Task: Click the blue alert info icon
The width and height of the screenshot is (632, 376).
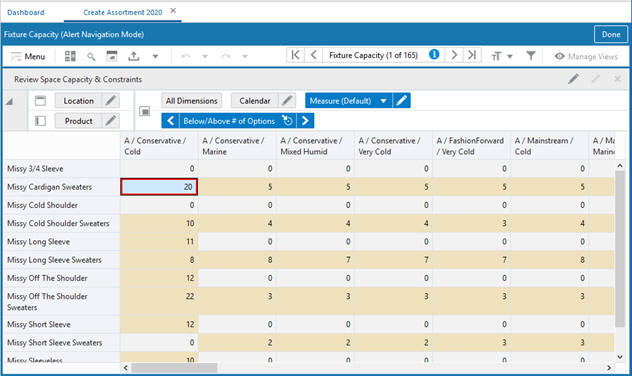Action: point(434,54)
